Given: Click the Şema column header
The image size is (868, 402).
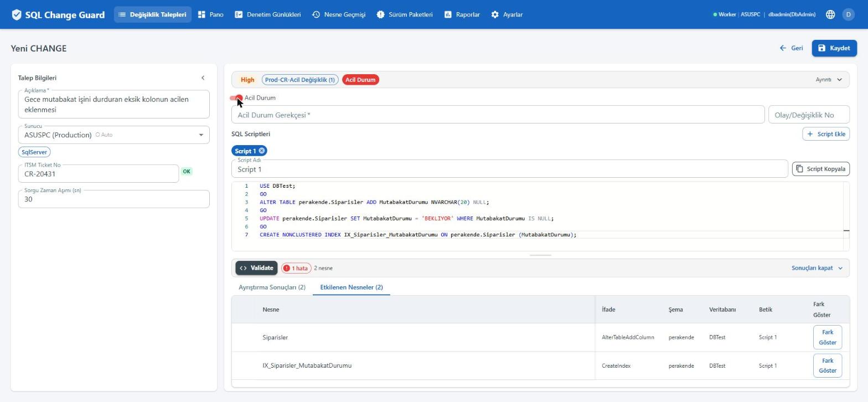Looking at the screenshot, I should (675, 310).
